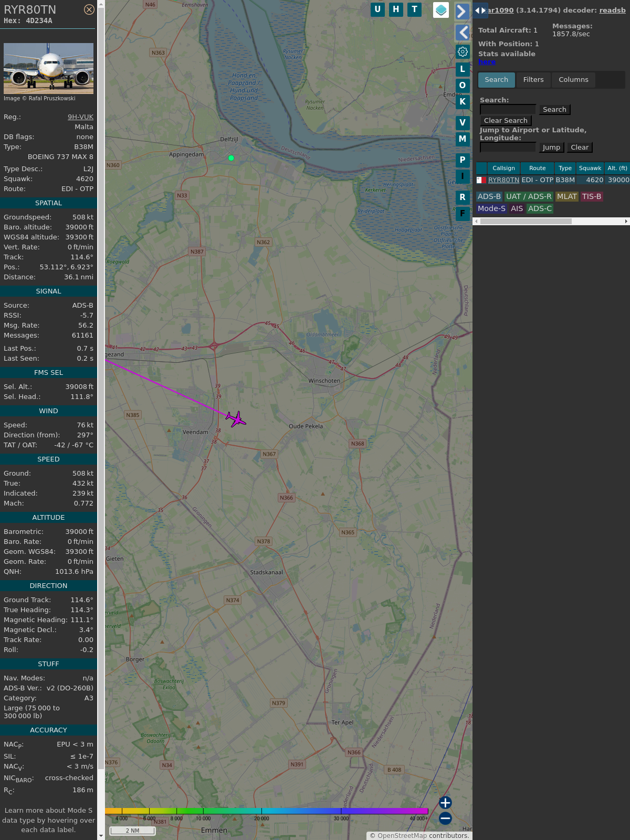The image size is (630, 840).
Task: Click the Clear button beside Jump
Action: pos(580,147)
